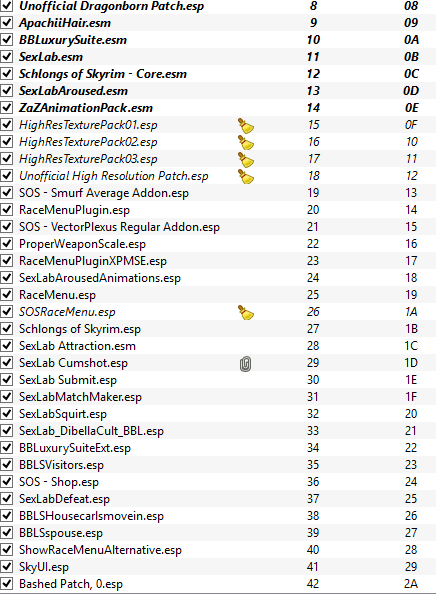
Task: Click broom icon beside HighResTexturePack03.esp
Action: click(x=246, y=160)
